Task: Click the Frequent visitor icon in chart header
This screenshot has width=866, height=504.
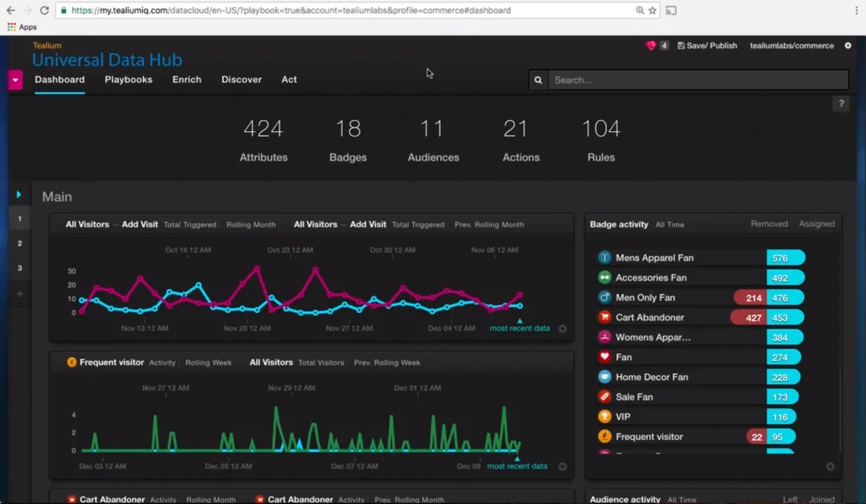Action: [x=72, y=362]
